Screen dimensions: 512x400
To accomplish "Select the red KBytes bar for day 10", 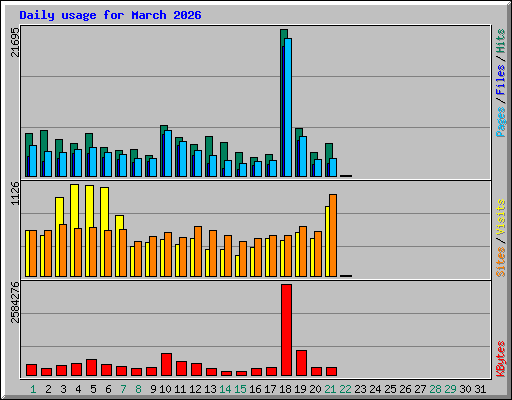I will click(166, 364).
